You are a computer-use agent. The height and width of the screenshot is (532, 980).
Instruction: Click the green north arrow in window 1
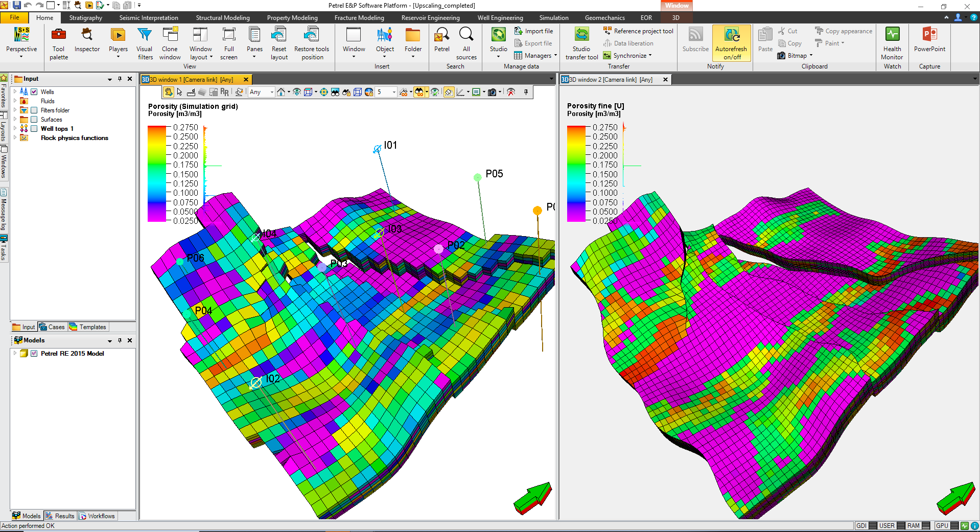533,498
